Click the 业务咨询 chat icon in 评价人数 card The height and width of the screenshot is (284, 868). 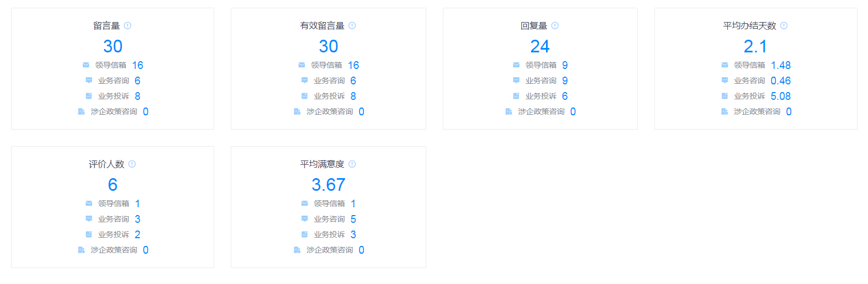(x=89, y=219)
